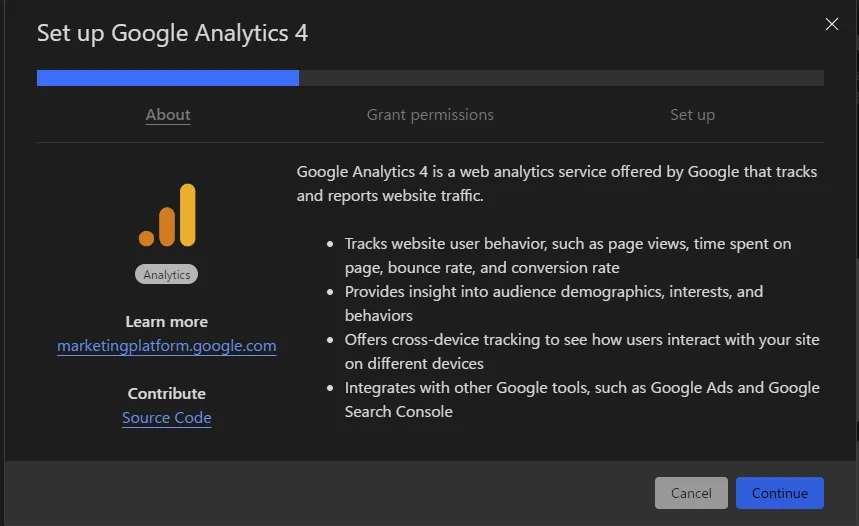
Task: Click the gray unfilled progress bar section
Action: [x=560, y=78]
